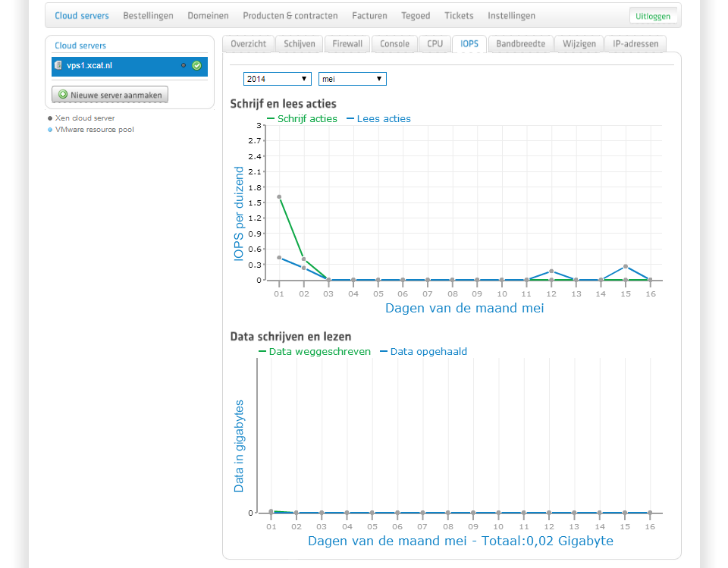Go to the Overzicht tab
The width and height of the screenshot is (728, 568).
click(248, 44)
